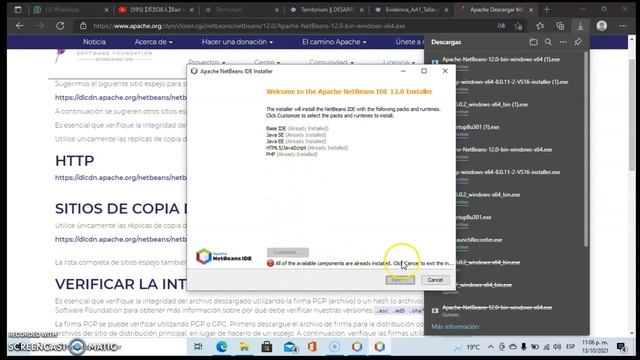Reload the Apache download page
640x360 pixels.
click(60, 26)
